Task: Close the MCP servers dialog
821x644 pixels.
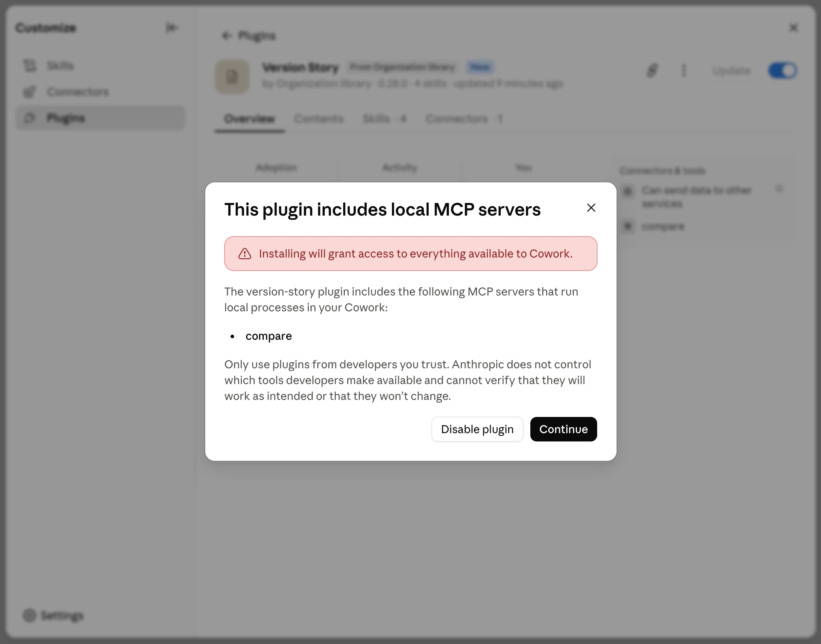Action: tap(591, 208)
